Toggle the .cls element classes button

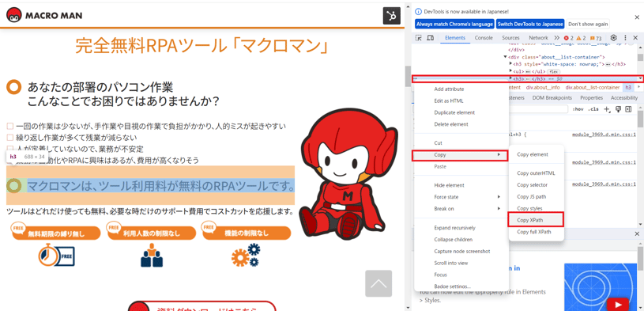pos(593,109)
